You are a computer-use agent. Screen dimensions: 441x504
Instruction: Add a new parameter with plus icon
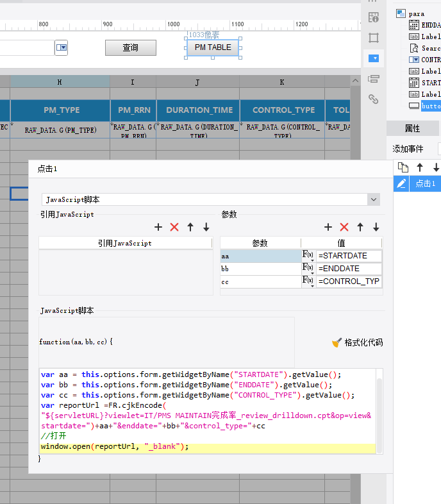(x=328, y=227)
